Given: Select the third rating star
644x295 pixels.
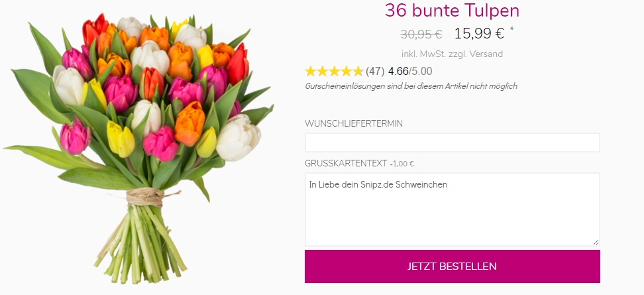Looking at the screenshot, I should (335, 72).
